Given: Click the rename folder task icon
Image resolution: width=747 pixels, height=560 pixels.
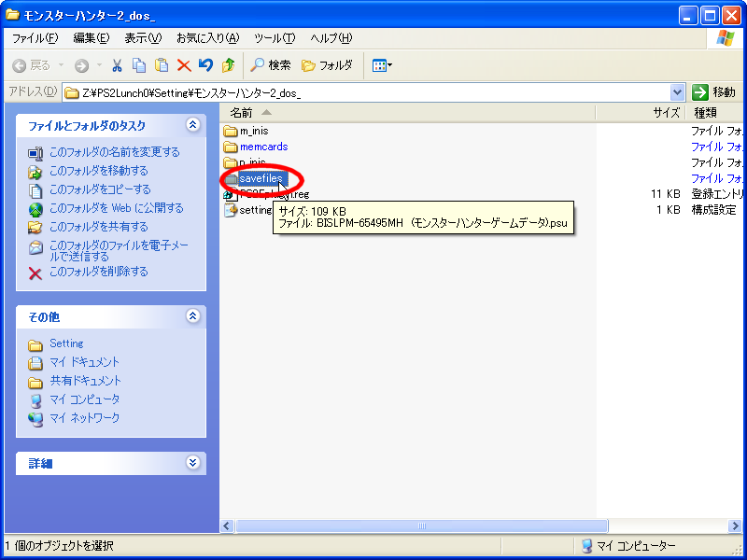Looking at the screenshot, I should pyautogui.click(x=35, y=153).
